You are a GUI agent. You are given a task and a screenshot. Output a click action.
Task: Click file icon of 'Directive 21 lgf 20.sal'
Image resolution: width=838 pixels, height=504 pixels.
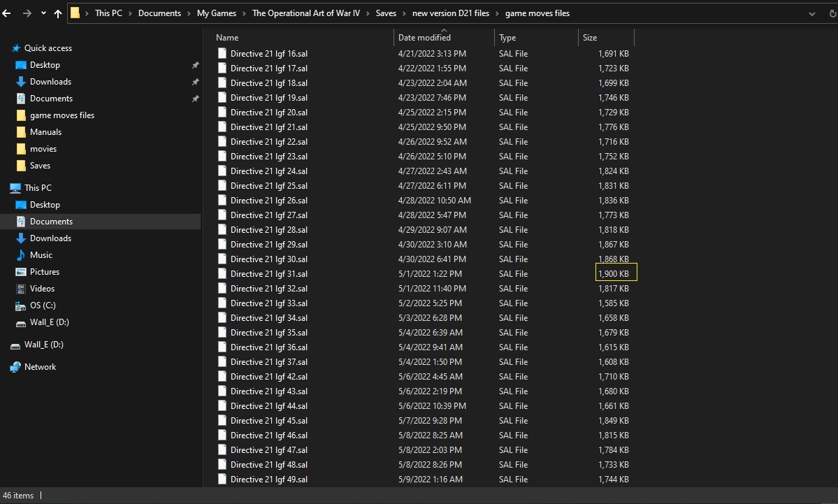pyautogui.click(x=222, y=113)
